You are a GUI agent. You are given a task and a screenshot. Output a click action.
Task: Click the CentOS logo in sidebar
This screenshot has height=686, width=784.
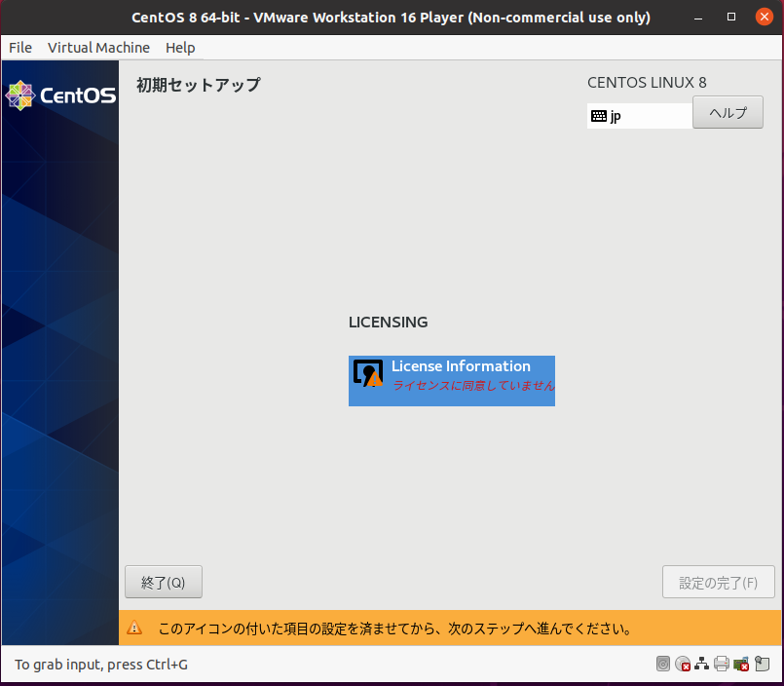(60, 95)
